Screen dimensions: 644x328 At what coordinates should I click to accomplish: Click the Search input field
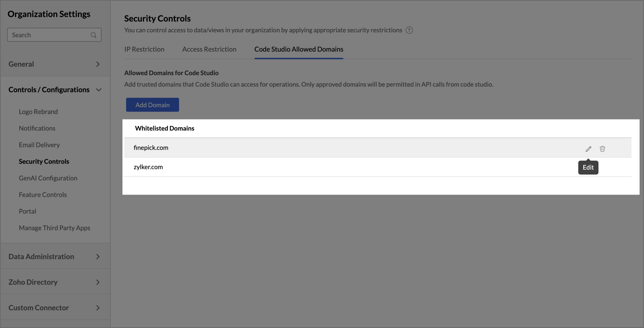point(48,35)
